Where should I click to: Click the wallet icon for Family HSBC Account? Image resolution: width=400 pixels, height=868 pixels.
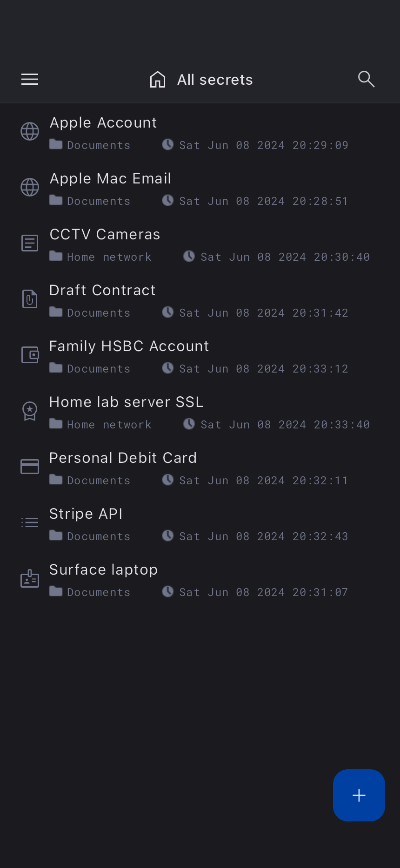[x=30, y=355]
